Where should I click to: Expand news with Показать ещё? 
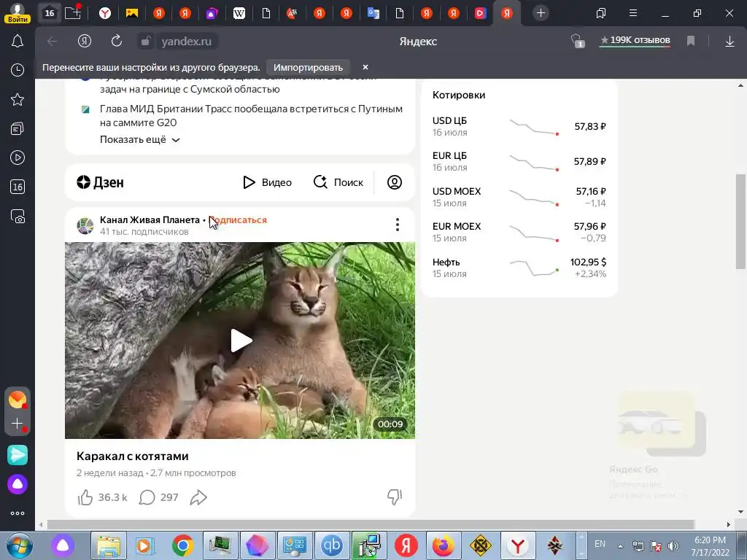point(139,139)
